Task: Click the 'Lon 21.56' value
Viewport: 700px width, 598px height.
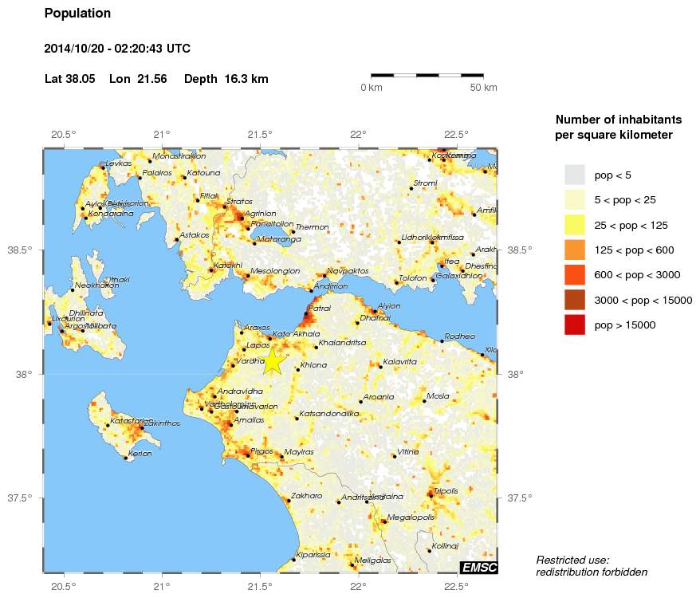Action: pyautogui.click(x=138, y=79)
